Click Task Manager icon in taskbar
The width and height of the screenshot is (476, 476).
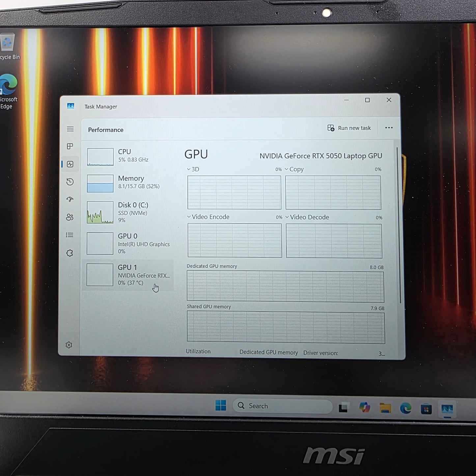pos(447,409)
